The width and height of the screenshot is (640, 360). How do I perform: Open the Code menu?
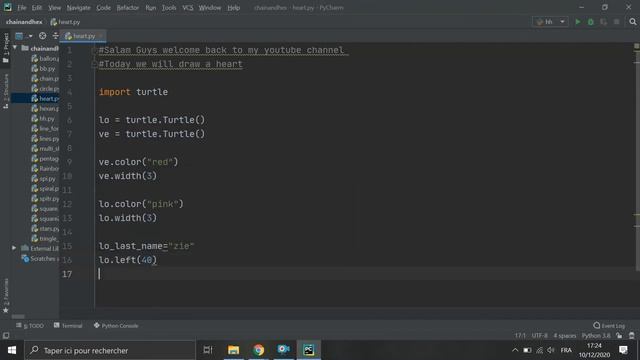pyautogui.click(x=103, y=8)
